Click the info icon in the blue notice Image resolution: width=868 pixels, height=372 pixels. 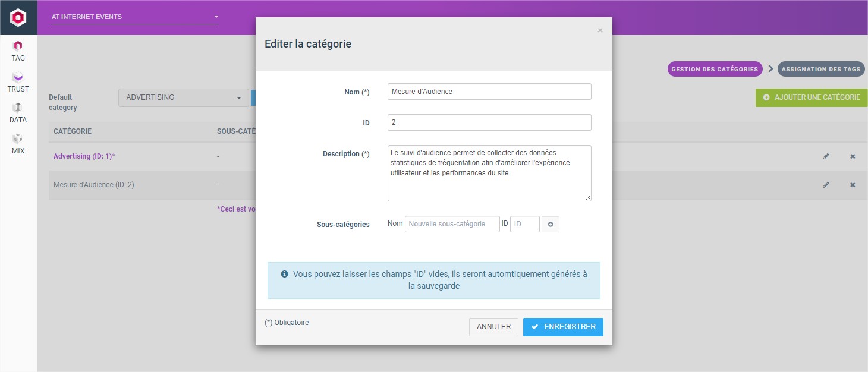(x=284, y=274)
